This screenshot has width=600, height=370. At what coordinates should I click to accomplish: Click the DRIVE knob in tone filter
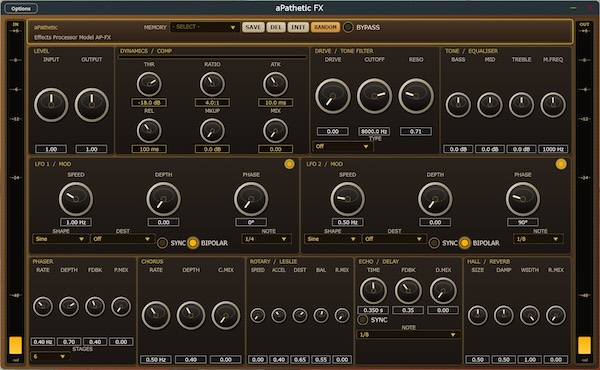tap(333, 96)
